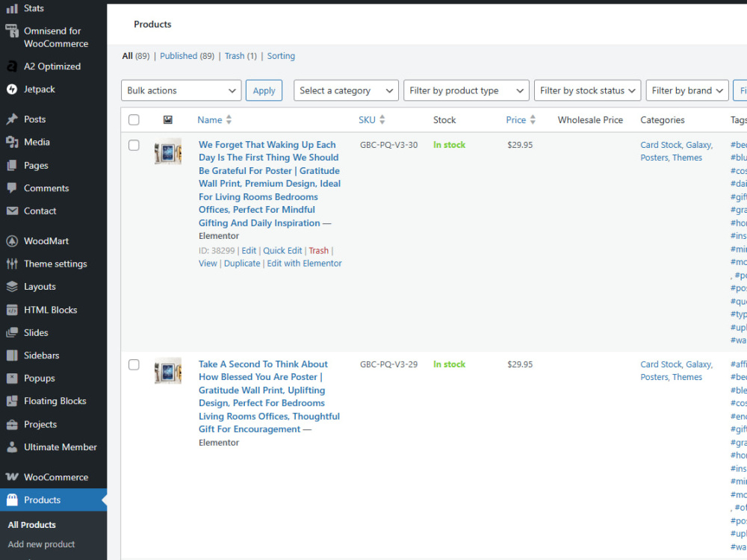Screen dimensions: 747x560
Task: Open the Sorting view
Action: point(281,55)
